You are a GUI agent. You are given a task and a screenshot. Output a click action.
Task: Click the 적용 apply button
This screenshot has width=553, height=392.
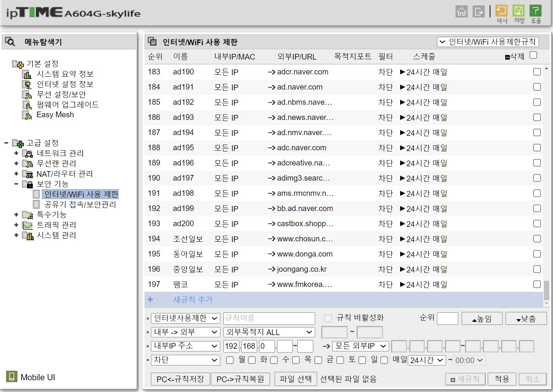502,379
